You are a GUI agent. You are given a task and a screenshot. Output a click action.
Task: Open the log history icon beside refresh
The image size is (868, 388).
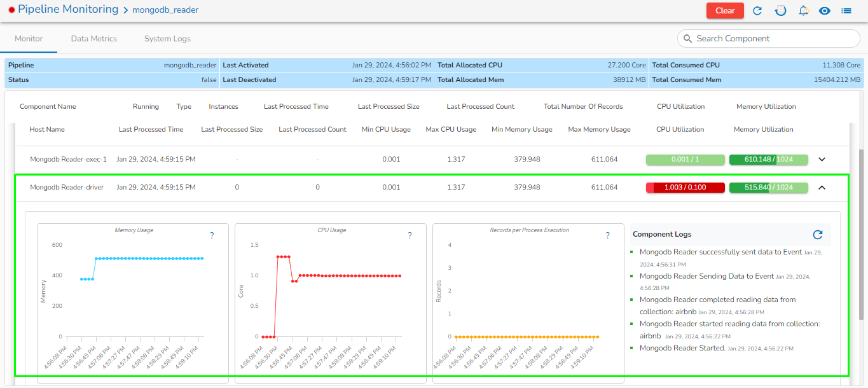pos(780,11)
